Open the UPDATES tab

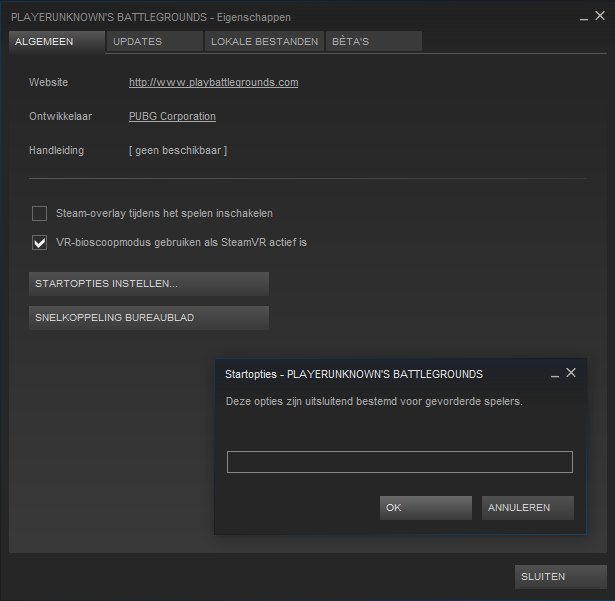[x=155, y=42]
